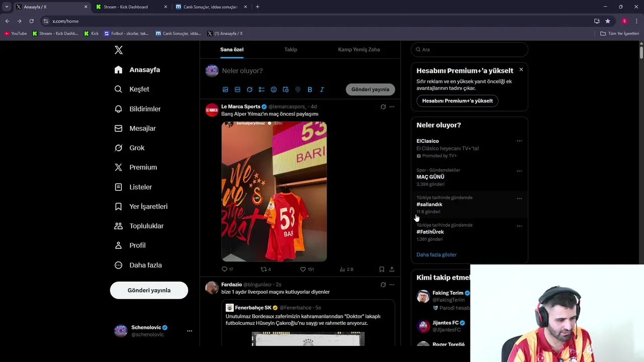
Task: Add a GIF to post
Action: click(x=237, y=89)
